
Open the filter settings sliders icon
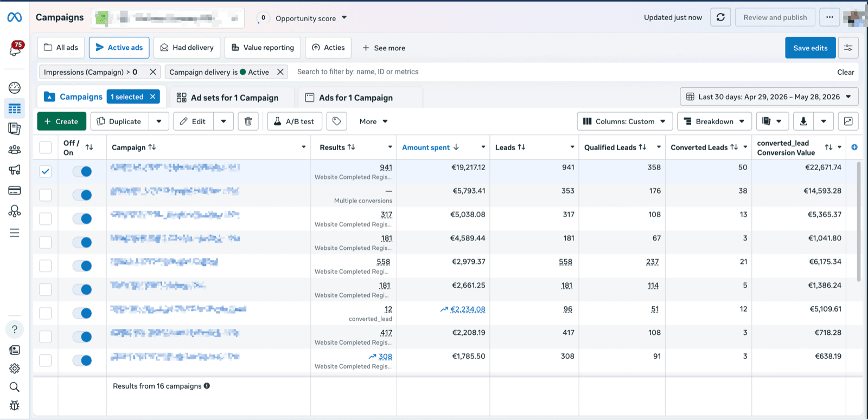coord(848,48)
